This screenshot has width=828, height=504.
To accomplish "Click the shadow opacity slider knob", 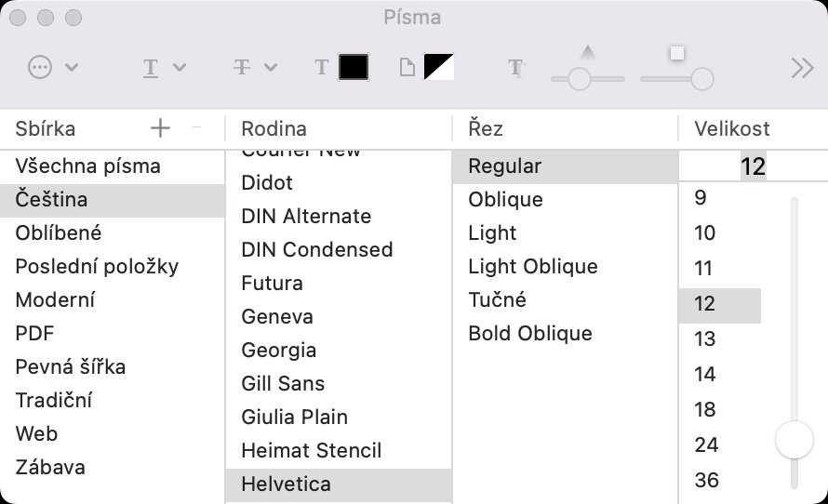I will pyautogui.click(x=580, y=79).
